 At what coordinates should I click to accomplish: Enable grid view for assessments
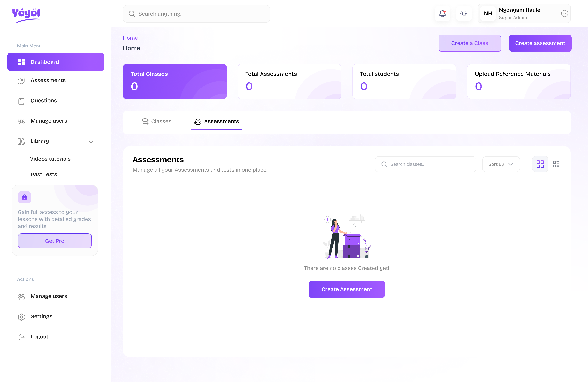540,164
